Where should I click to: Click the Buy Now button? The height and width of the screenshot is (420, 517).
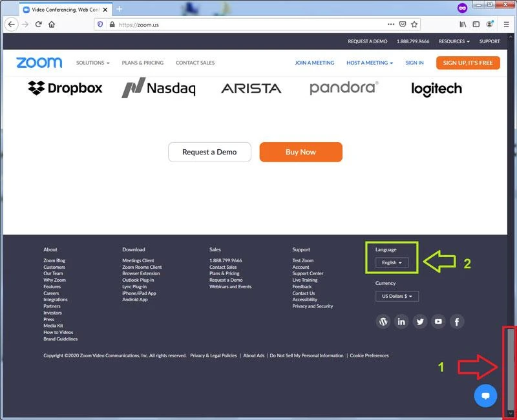(301, 152)
